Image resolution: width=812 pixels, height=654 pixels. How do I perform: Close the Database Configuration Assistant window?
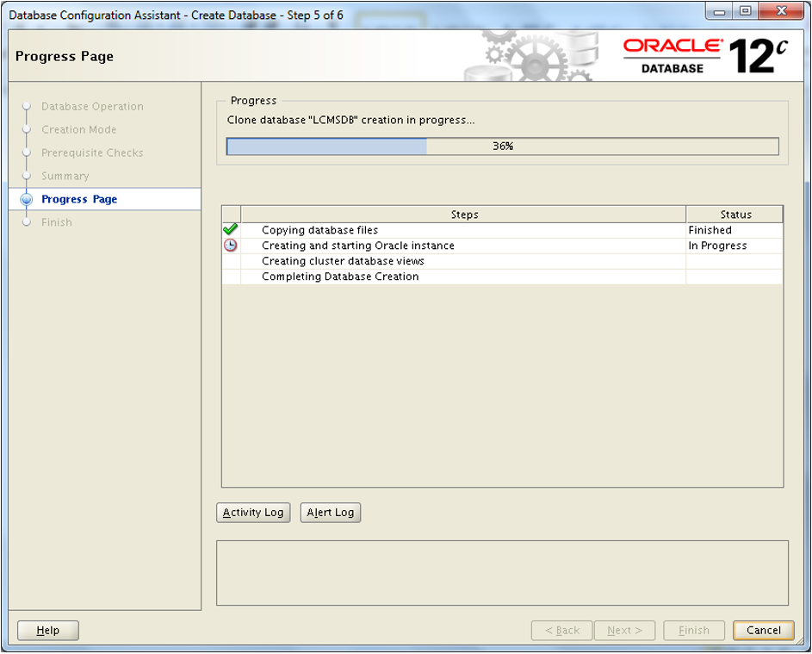click(x=782, y=11)
